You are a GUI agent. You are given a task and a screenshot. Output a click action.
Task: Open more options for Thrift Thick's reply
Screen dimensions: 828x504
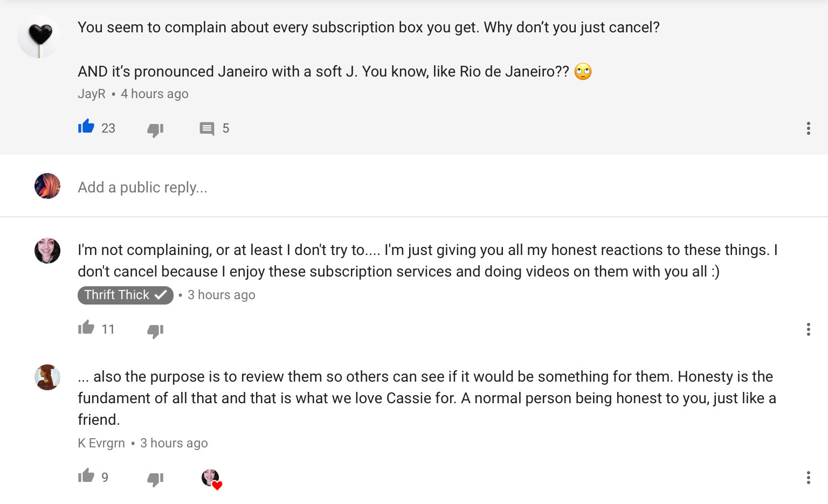pos(808,329)
